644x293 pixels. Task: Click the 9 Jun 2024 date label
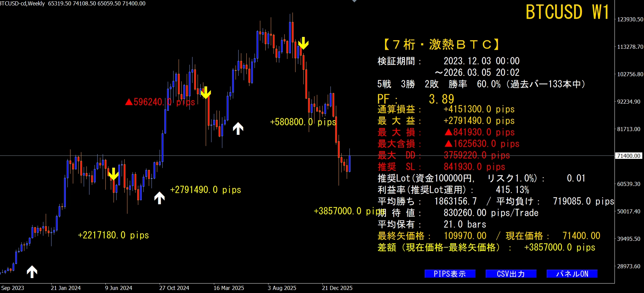119,288
